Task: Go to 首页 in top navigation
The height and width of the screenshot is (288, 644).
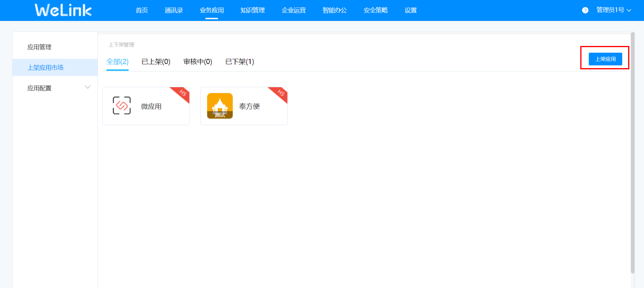Action: tap(142, 10)
